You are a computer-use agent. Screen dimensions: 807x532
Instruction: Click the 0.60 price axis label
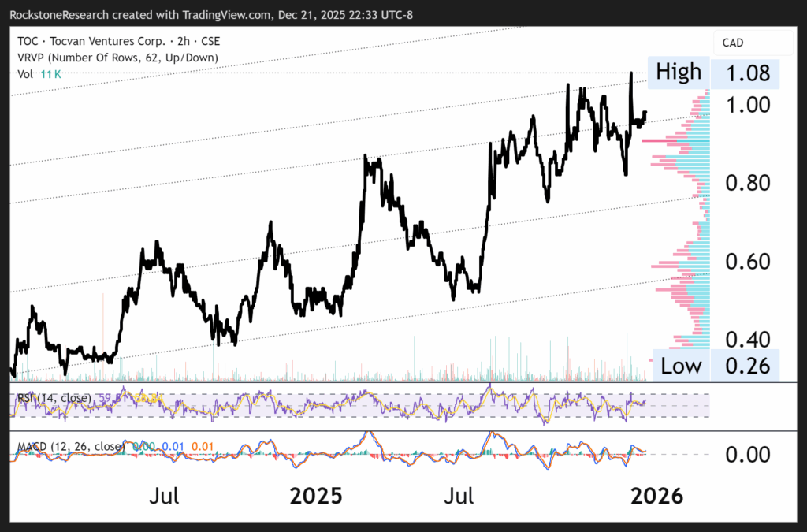pos(745,261)
